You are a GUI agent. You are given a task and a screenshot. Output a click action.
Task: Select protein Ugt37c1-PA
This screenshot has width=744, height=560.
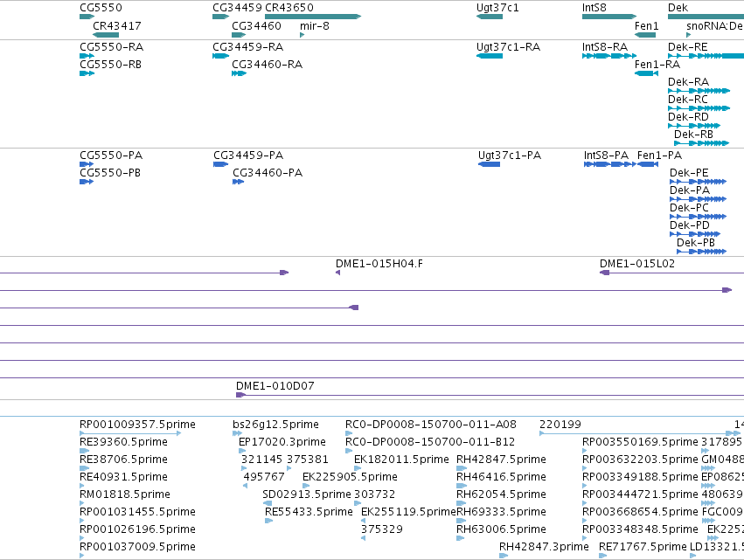click(x=510, y=156)
